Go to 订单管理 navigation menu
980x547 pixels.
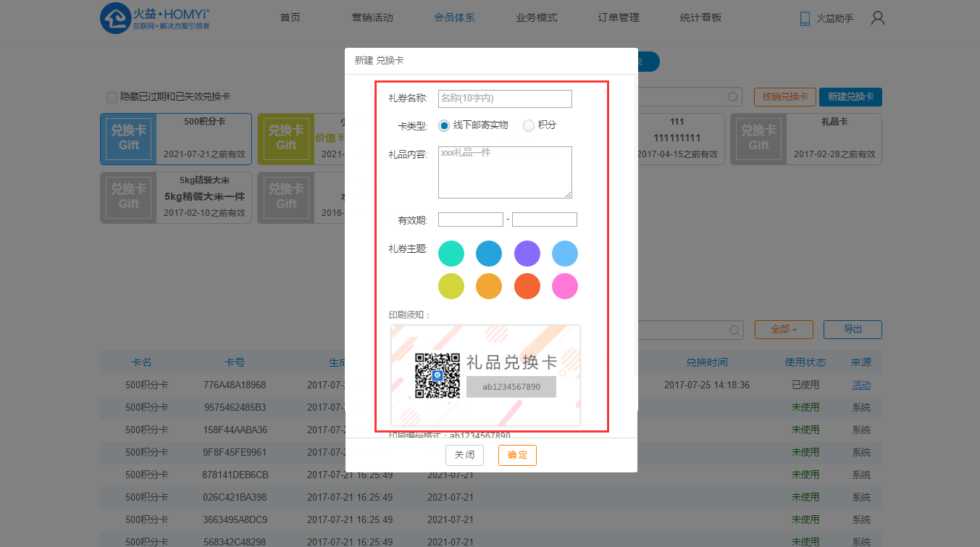tap(619, 18)
